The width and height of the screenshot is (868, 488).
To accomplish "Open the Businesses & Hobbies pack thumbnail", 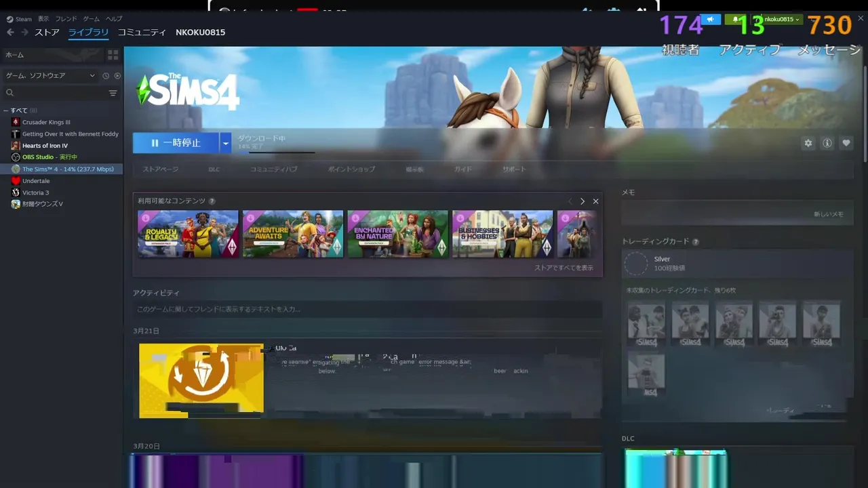I will coord(502,234).
